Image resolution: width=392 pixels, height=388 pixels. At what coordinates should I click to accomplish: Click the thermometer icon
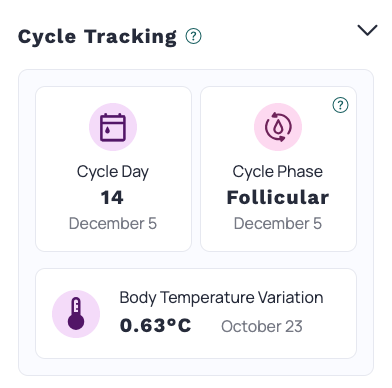pyautogui.click(x=76, y=314)
